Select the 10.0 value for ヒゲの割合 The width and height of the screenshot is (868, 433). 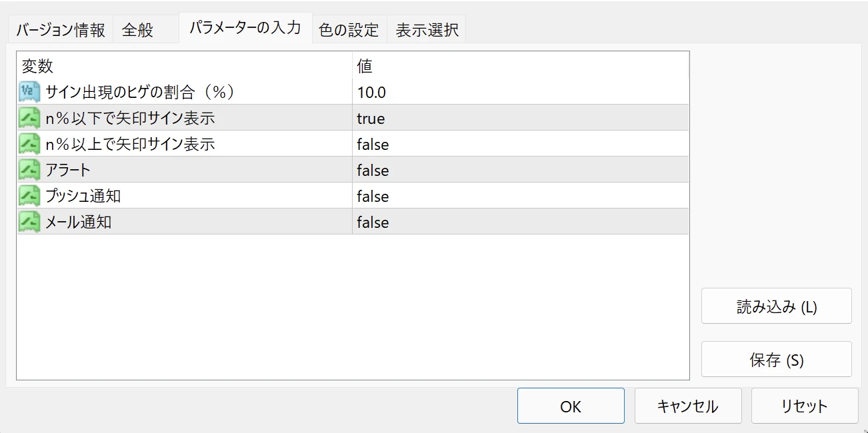[x=371, y=93]
